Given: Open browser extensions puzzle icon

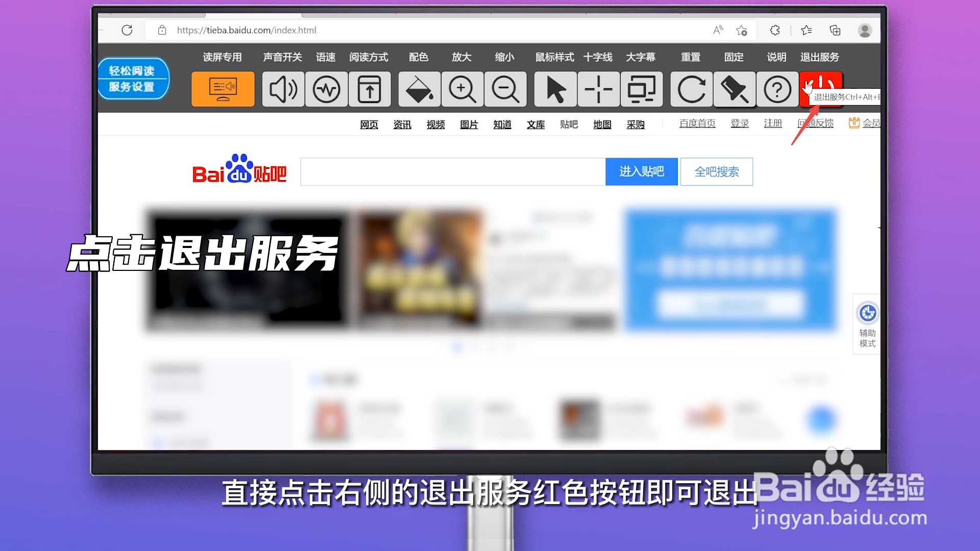Looking at the screenshot, I should (775, 30).
